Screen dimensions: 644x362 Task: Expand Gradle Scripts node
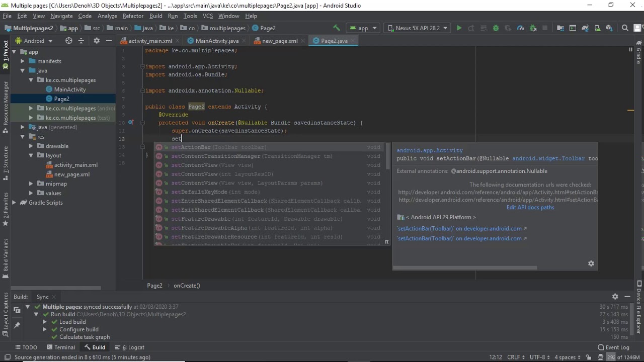(14, 203)
